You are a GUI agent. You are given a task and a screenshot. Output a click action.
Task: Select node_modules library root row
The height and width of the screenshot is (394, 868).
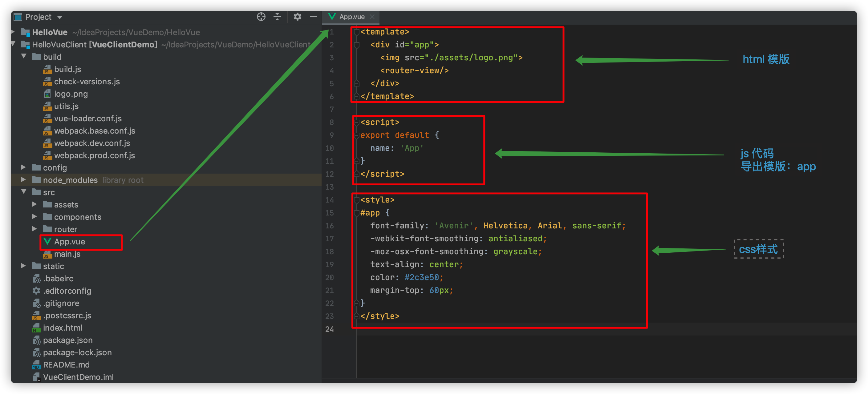[x=166, y=180]
